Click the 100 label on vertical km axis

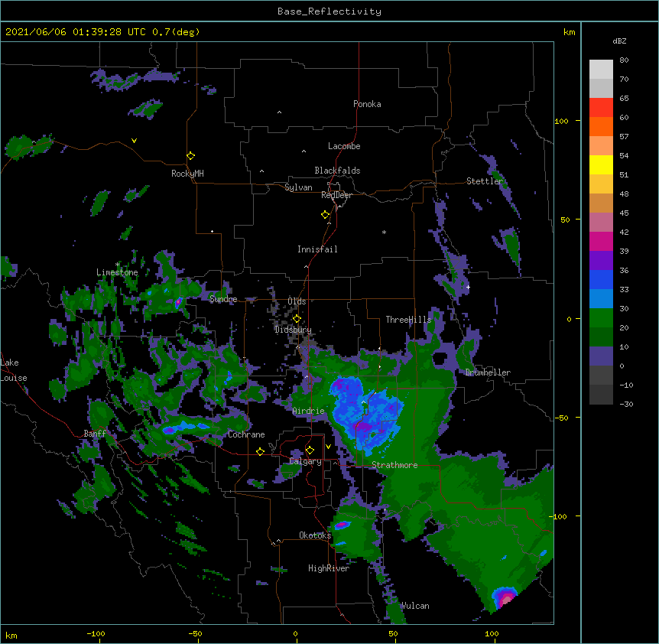561,121
